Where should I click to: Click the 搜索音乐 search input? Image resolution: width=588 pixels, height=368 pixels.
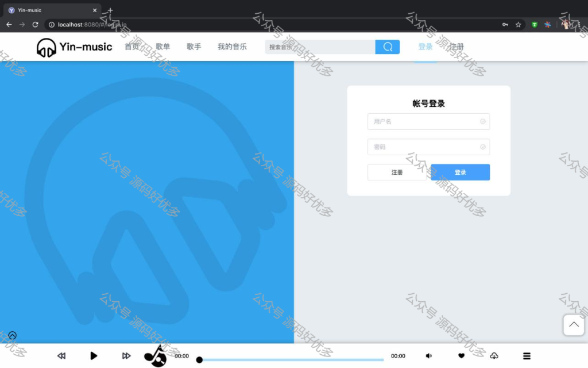coord(320,47)
